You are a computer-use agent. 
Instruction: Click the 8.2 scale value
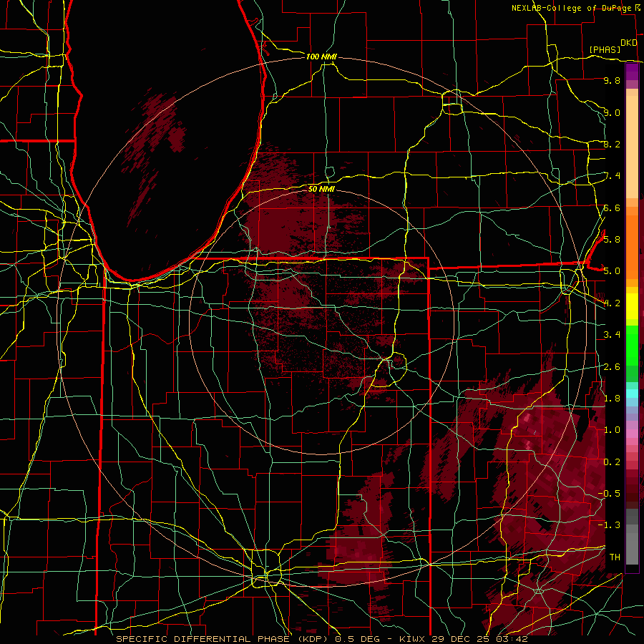(612, 144)
